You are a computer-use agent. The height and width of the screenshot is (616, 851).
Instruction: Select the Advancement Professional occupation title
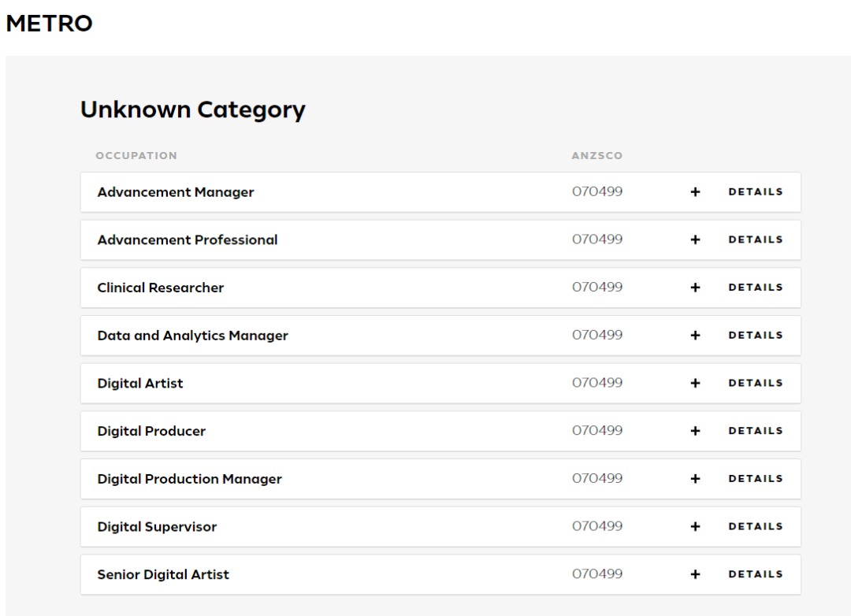pyautogui.click(x=188, y=240)
